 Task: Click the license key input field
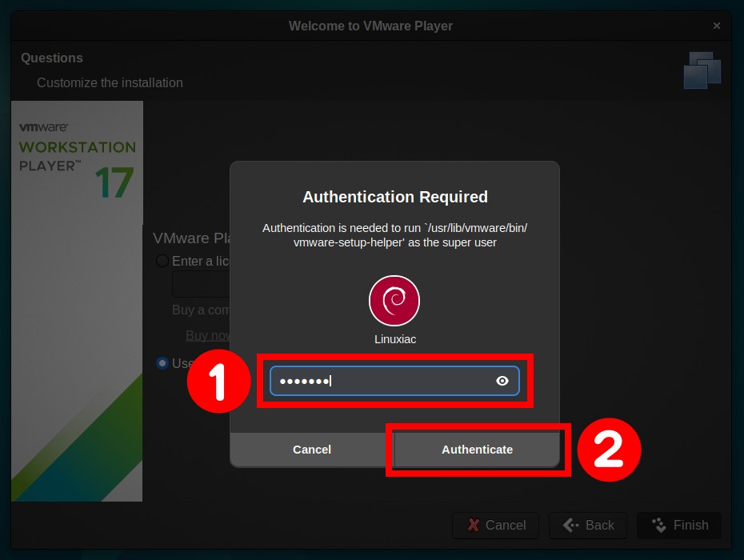[x=201, y=284]
